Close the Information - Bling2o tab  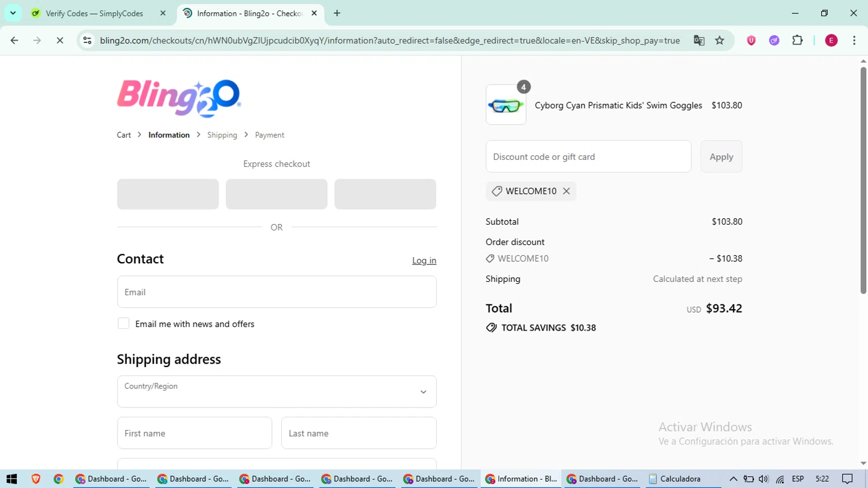(314, 13)
